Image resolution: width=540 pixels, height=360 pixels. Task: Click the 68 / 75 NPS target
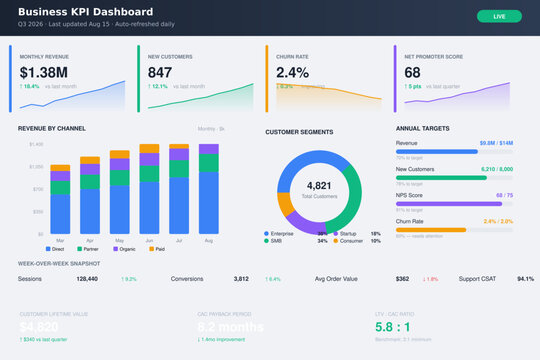(505, 195)
